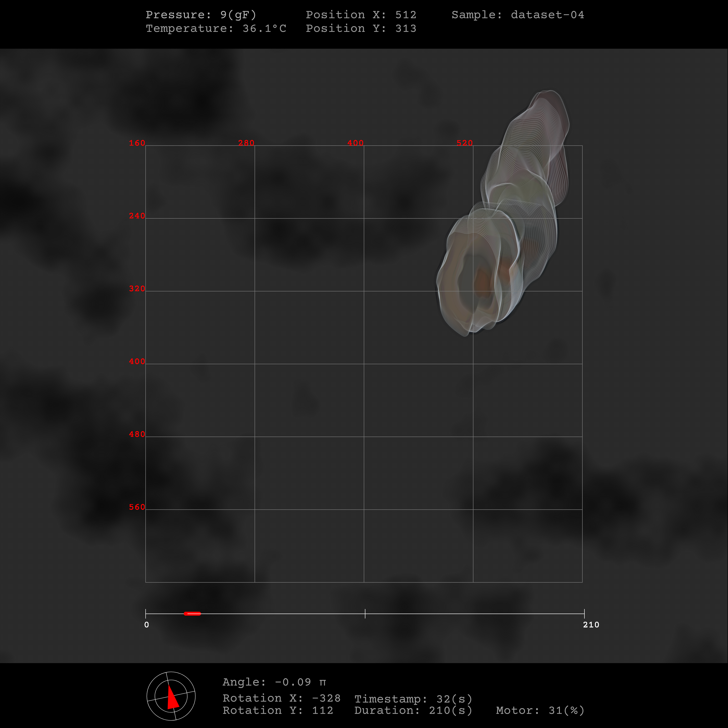Click the Motor 31(%) readout
Screen dimensions: 728x728
point(540,710)
